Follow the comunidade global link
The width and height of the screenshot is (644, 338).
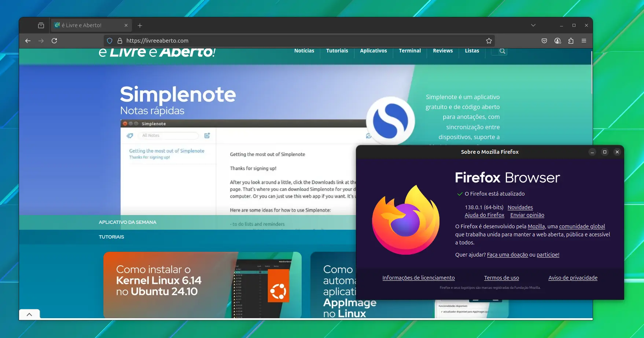582,226
